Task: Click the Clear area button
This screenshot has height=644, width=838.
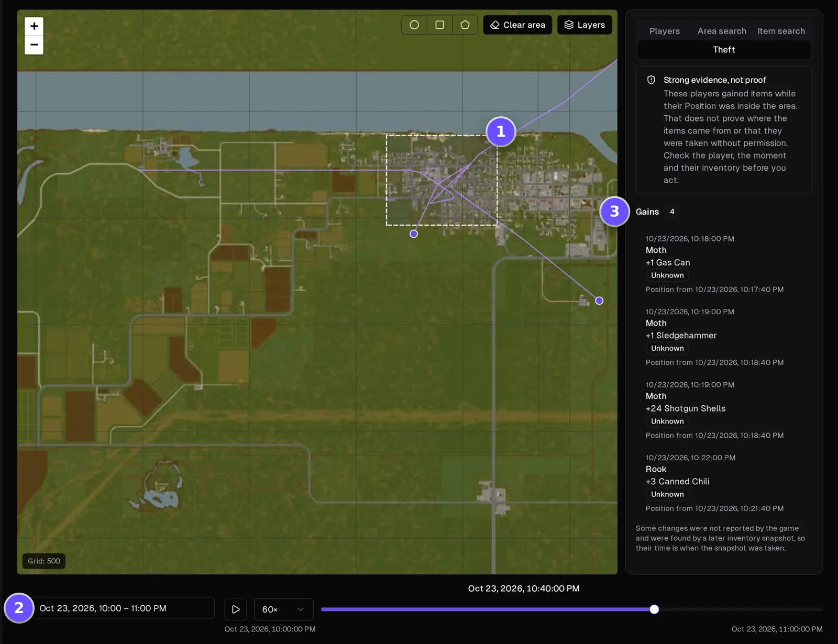Action: 517,25
